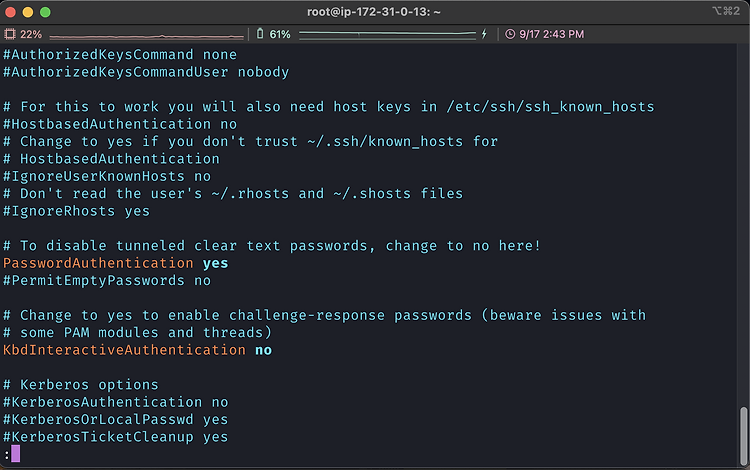Screen dimensions: 750x470
Task: Click the 9/17 2:43 PM timestamp
Action: (x=551, y=34)
